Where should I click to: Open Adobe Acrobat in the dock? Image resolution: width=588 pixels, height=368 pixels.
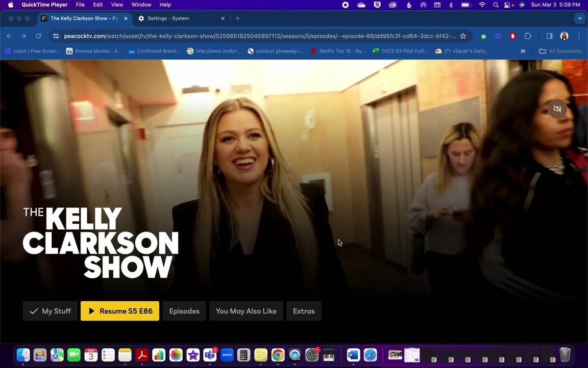coord(142,355)
